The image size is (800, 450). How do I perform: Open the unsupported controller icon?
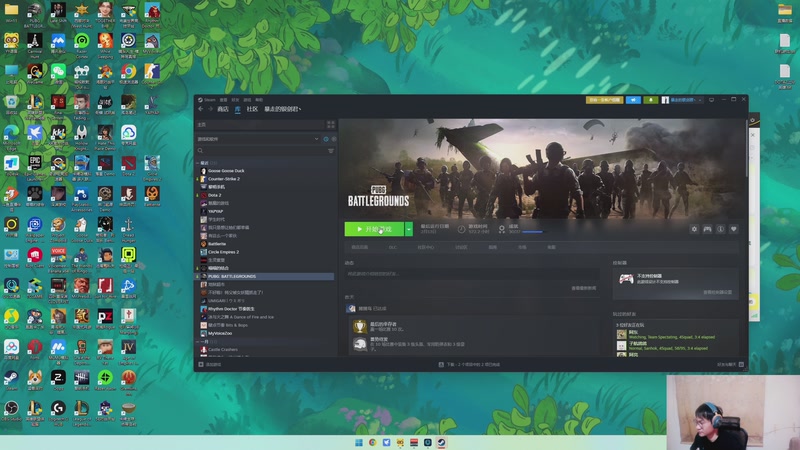tap(626, 279)
